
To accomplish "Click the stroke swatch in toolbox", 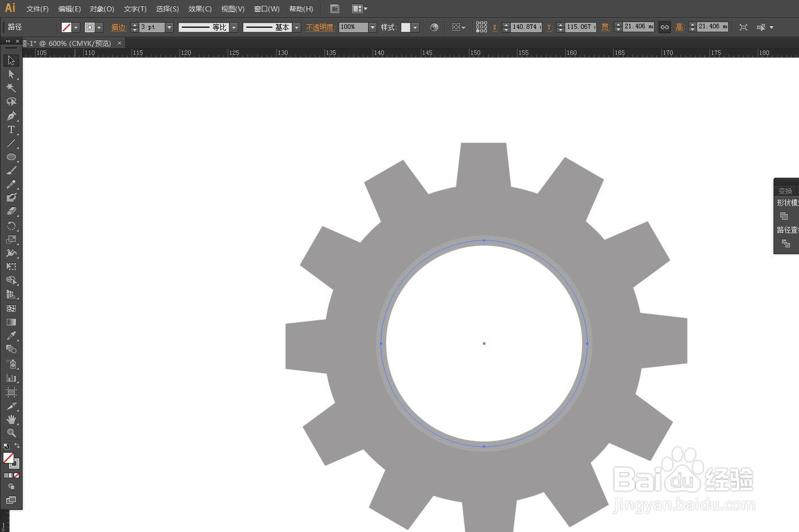I will coord(14,463).
